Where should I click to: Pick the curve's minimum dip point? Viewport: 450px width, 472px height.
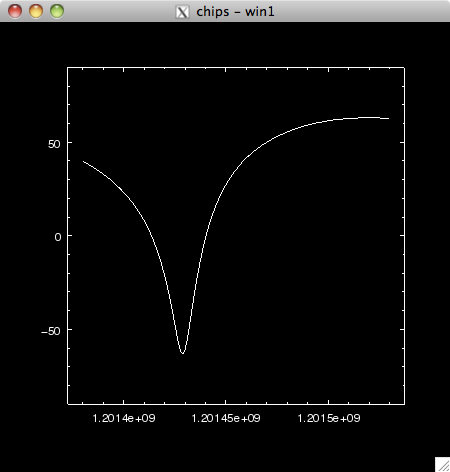point(182,353)
